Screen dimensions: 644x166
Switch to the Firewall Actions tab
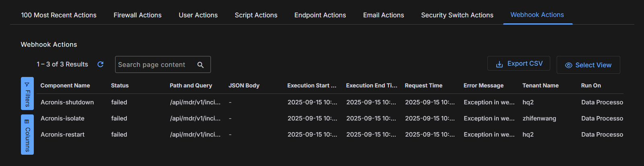pyautogui.click(x=137, y=15)
